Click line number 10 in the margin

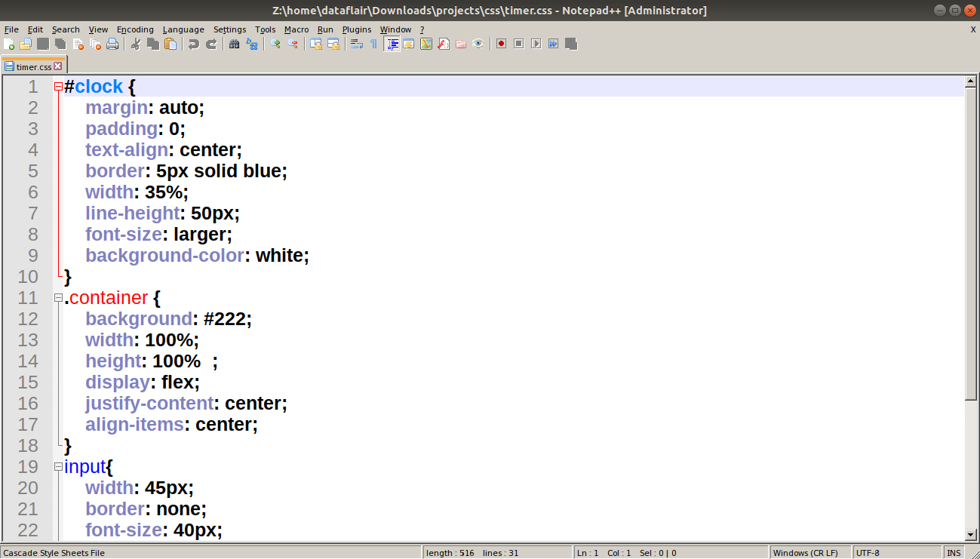pos(28,277)
